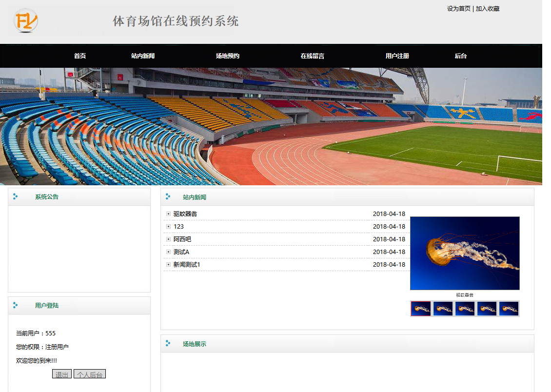Viewport: 551px width, 392px height.
Task: Select the last jellyfish thumbnail in the row
Action: point(509,309)
